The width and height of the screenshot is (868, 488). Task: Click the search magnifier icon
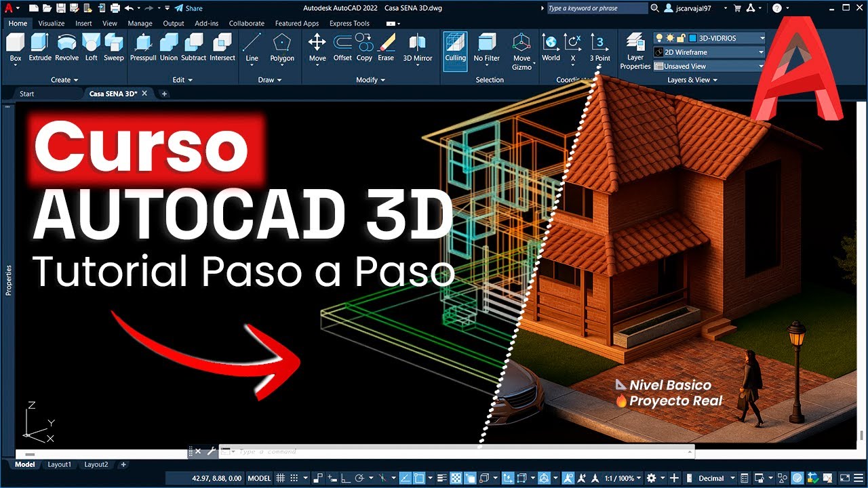(654, 8)
